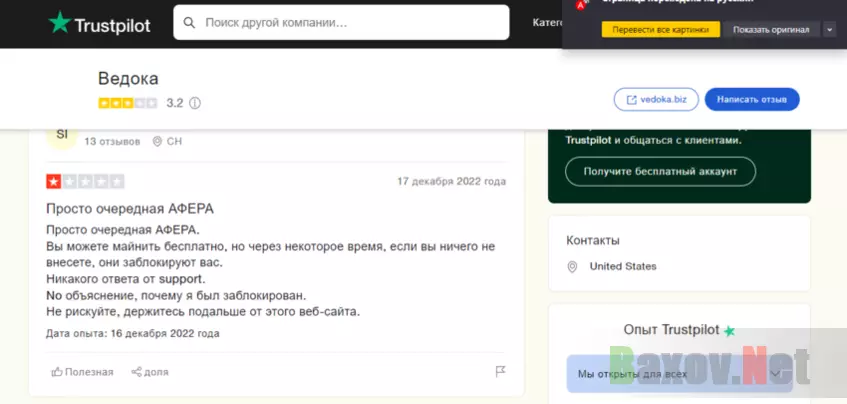Click the rating info icon next to 3.2
Viewport: 847px width, 404px height.
pyautogui.click(x=195, y=103)
